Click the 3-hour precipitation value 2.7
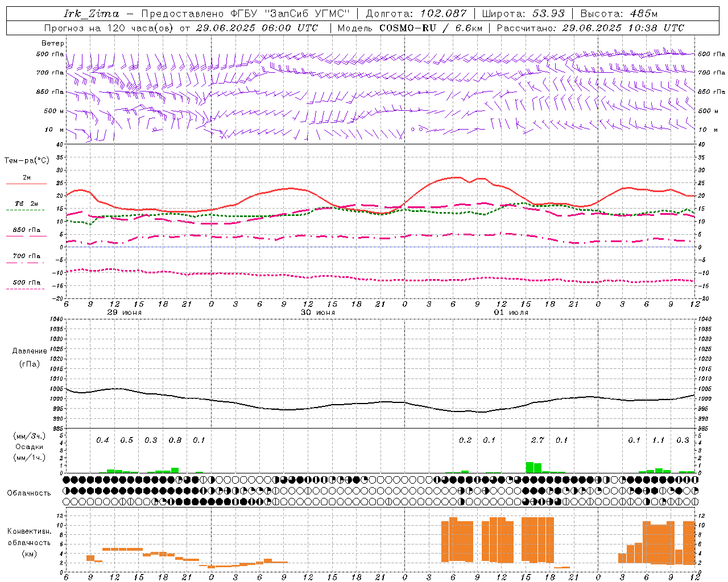The image size is (728, 582). (x=537, y=440)
